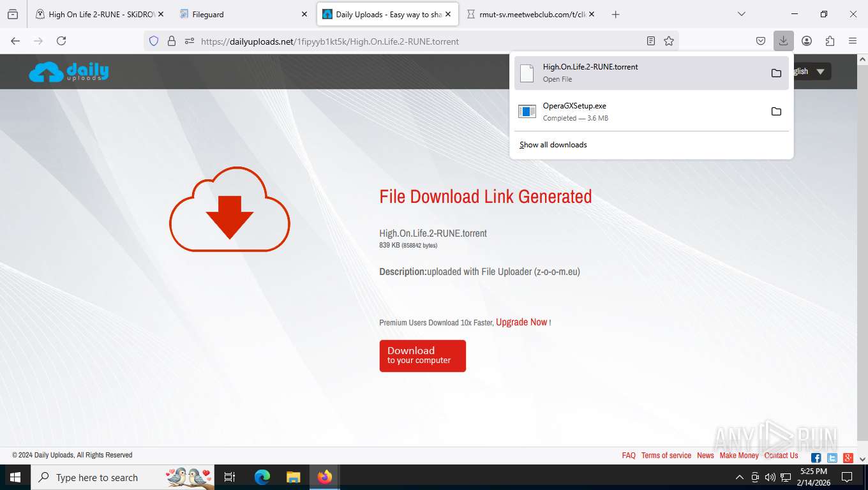Click the Downloads toolbar button

coord(783,41)
